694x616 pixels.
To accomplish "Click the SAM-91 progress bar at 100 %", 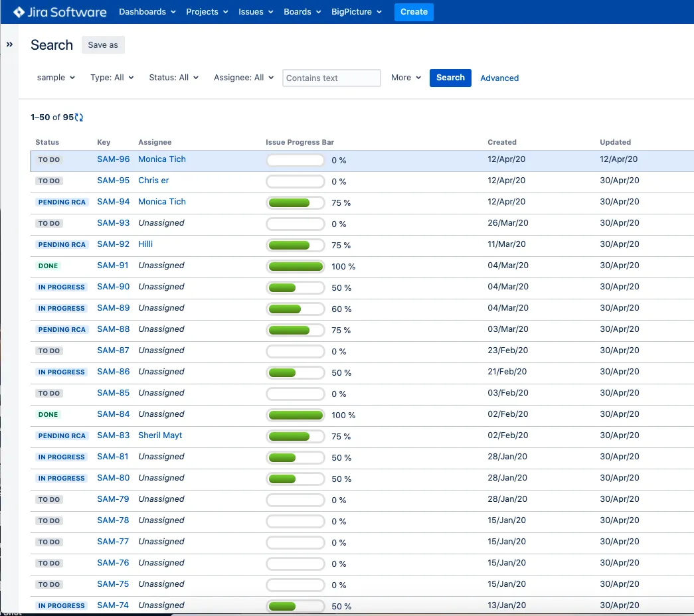I will click(296, 266).
